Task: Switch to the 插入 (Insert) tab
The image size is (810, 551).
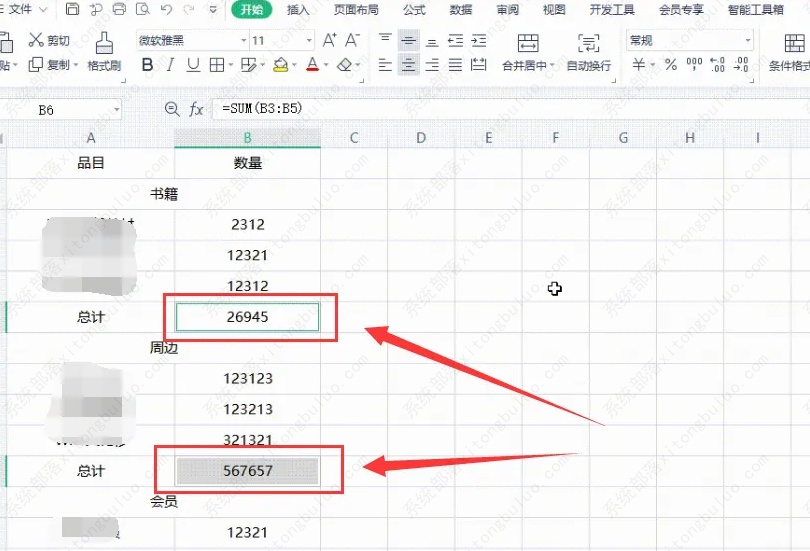Action: (298, 10)
